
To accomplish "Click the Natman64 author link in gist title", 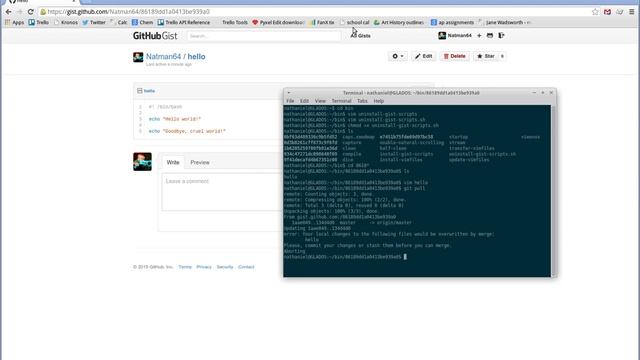I will [x=163, y=57].
